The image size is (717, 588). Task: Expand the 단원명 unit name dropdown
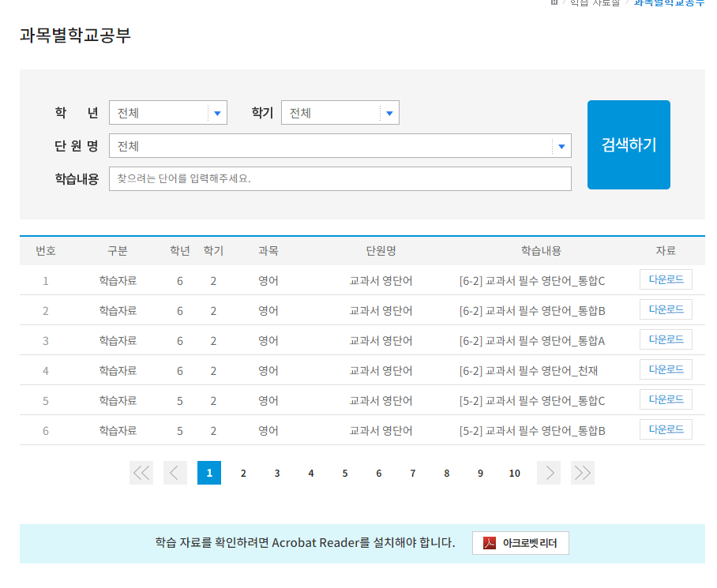340,146
